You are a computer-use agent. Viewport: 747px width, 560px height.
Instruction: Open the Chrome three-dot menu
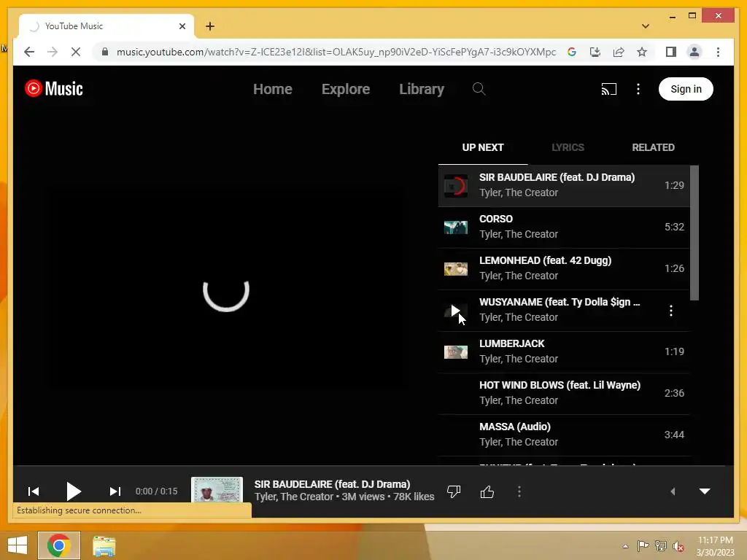718,52
